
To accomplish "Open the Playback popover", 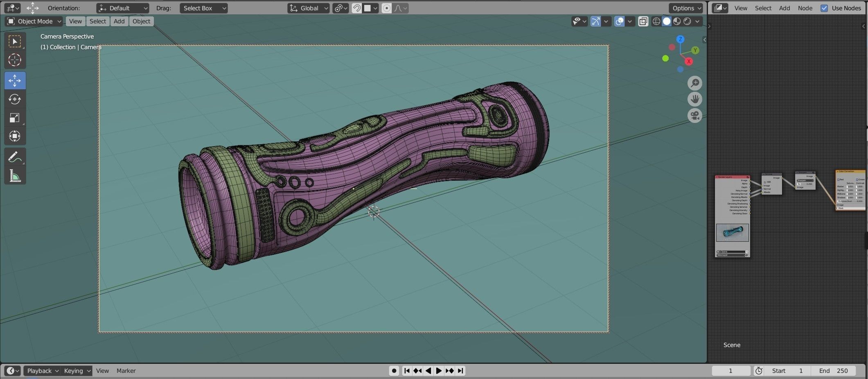I will [42, 370].
